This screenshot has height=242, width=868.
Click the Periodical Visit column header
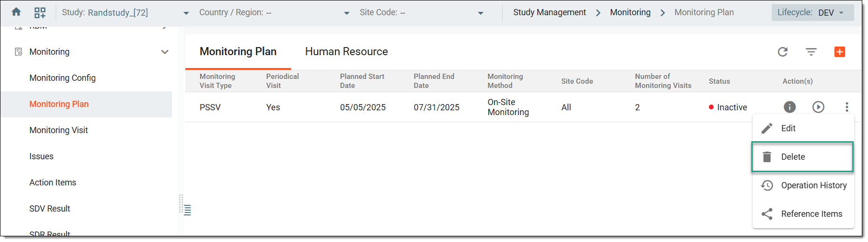coord(283,81)
